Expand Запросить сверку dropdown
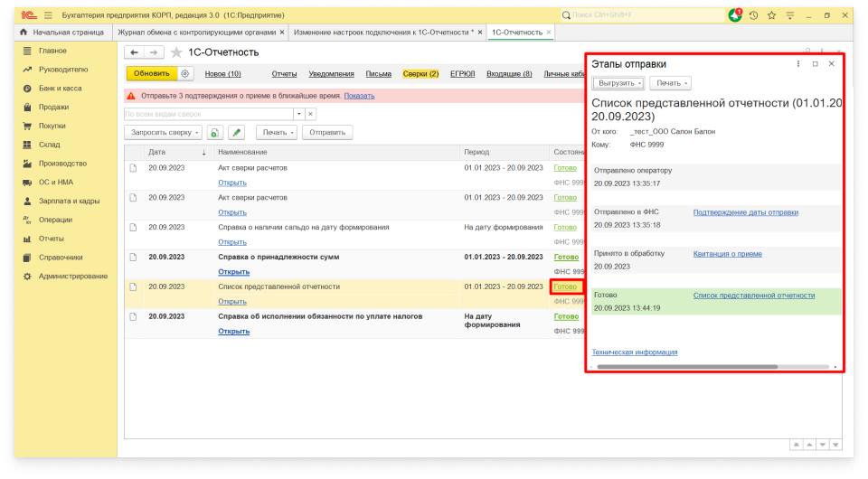Screen dimensions: 868x479 pos(164,133)
